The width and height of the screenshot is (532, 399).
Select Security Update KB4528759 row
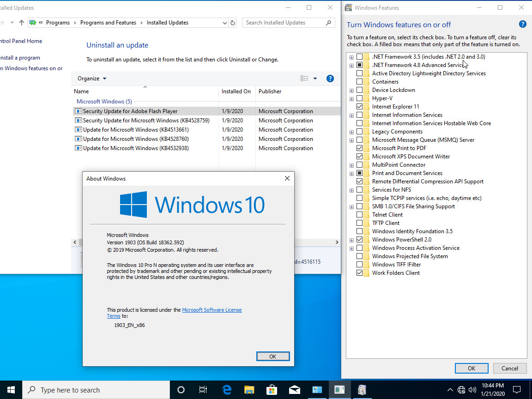point(206,121)
